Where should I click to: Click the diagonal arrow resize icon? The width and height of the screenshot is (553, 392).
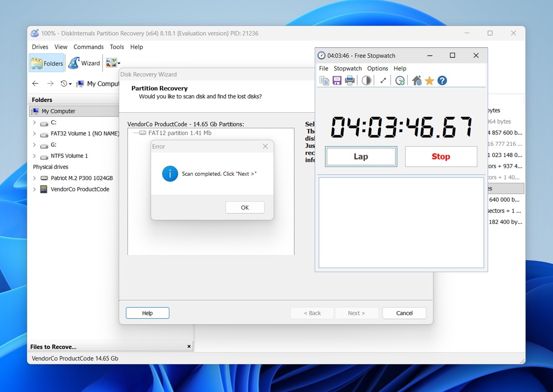383,80
